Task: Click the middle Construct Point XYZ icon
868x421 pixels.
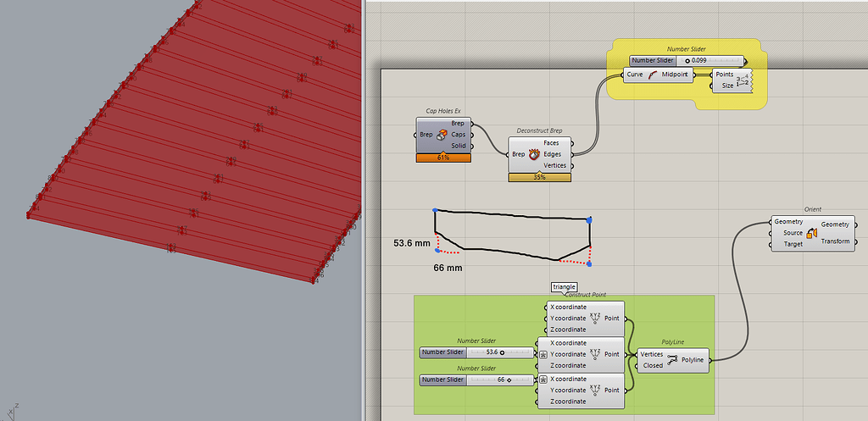Action: click(595, 354)
